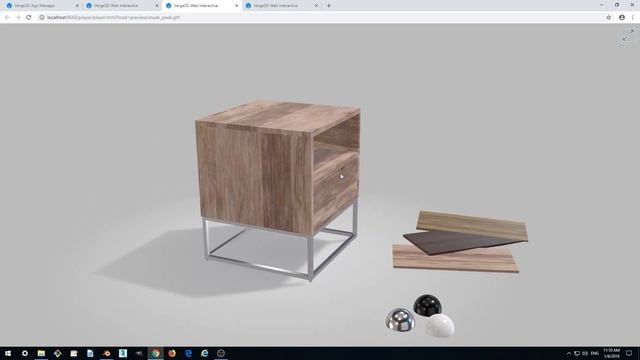Viewport: 640px width, 360px height.
Task: Open File Explorer from the taskbar
Action: pyautogui.click(x=41, y=353)
